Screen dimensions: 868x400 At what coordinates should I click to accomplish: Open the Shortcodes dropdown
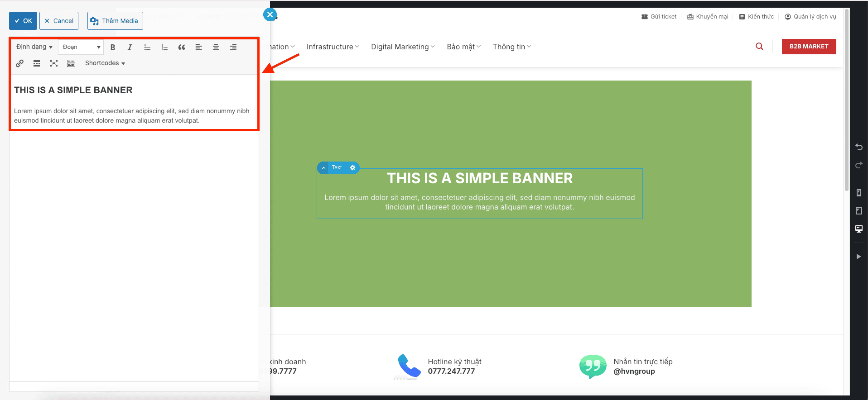105,63
